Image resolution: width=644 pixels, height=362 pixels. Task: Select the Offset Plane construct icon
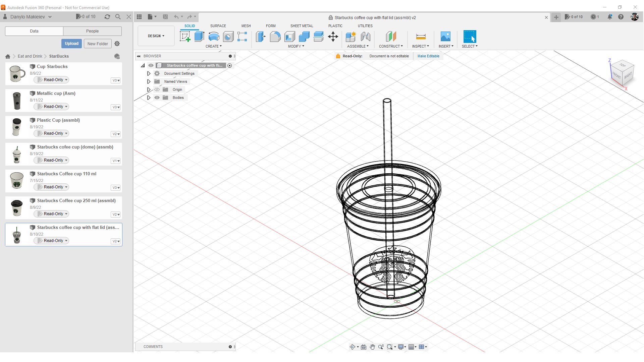click(x=391, y=37)
